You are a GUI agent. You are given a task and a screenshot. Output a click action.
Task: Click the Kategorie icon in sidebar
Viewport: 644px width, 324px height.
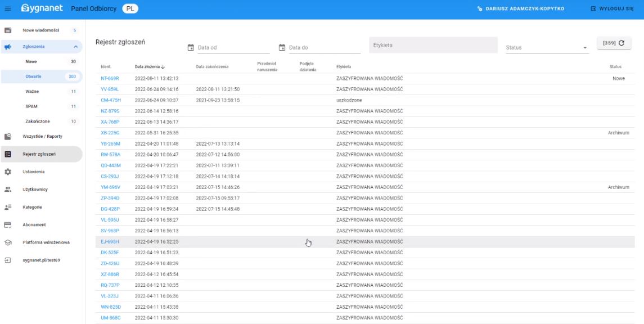click(8, 207)
